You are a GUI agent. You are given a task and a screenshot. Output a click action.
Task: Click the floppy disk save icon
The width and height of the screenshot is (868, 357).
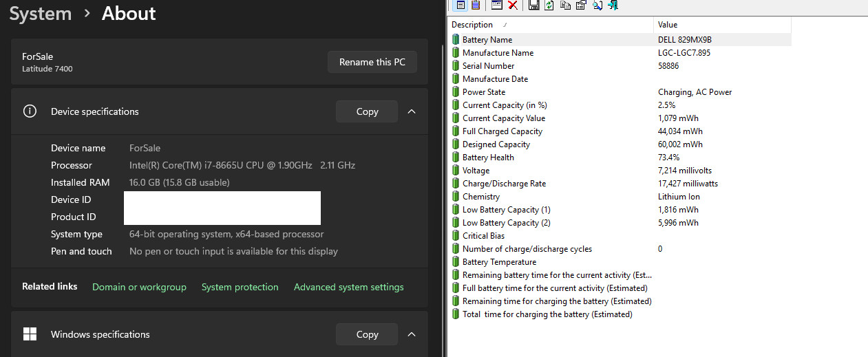(533, 6)
